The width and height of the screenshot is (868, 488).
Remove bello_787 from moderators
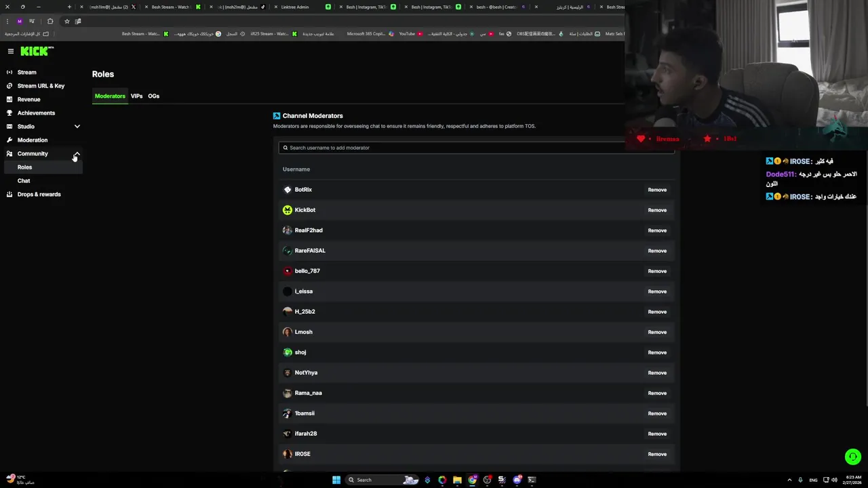657,271
